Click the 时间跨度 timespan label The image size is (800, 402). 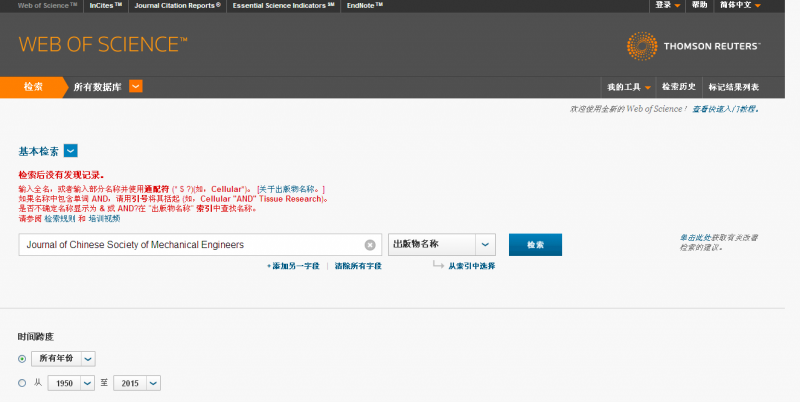pyautogui.click(x=36, y=337)
